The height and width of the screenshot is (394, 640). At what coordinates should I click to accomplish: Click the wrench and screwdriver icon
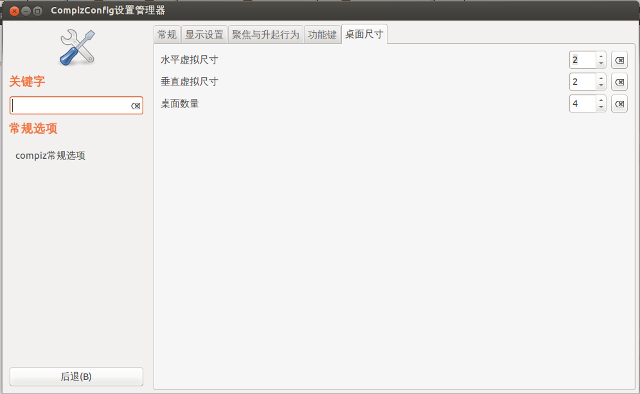coord(78,47)
